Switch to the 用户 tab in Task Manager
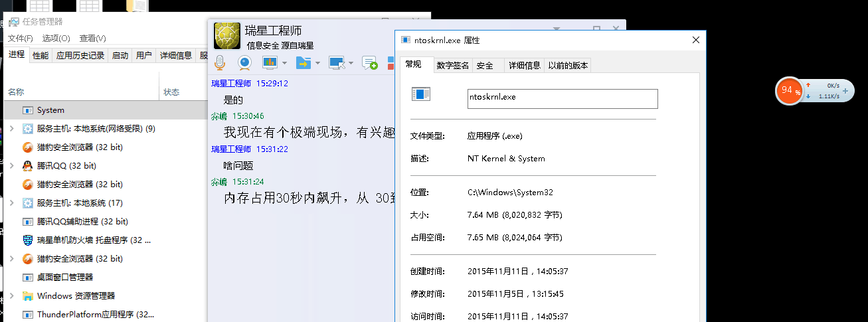868x322 pixels. point(143,56)
